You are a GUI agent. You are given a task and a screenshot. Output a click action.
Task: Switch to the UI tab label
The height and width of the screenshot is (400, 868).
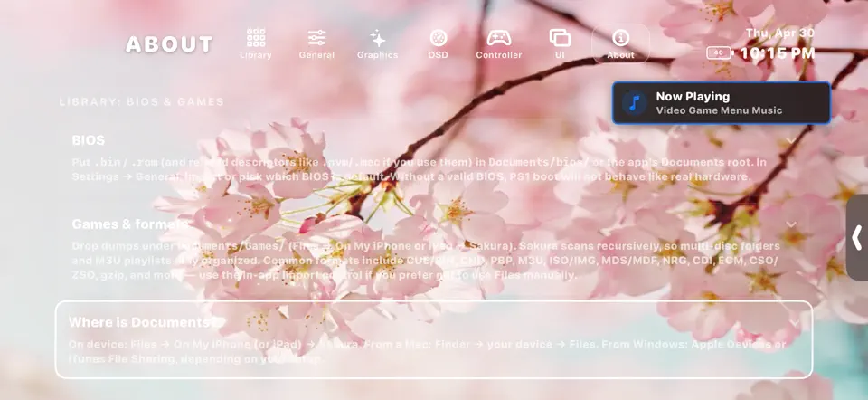pos(560,55)
